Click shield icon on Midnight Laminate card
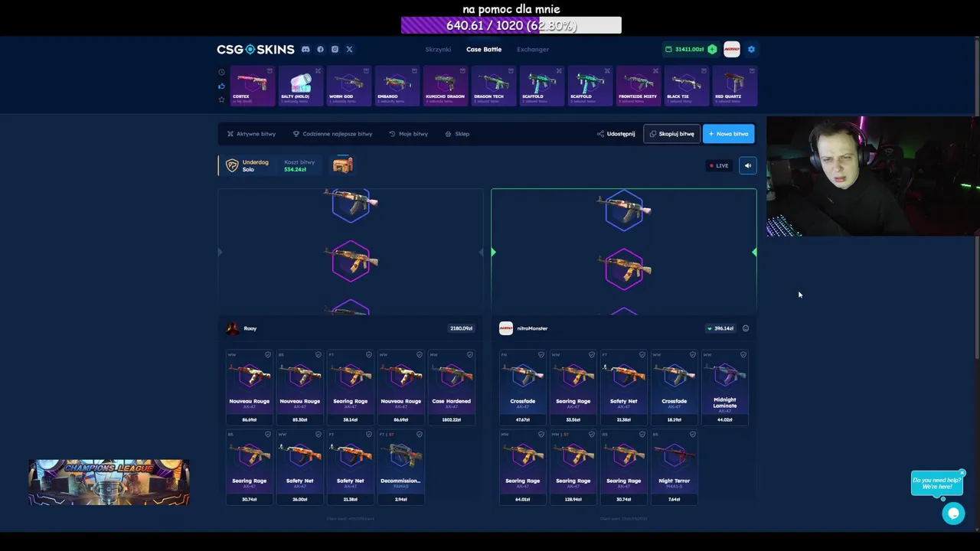 pyautogui.click(x=743, y=355)
